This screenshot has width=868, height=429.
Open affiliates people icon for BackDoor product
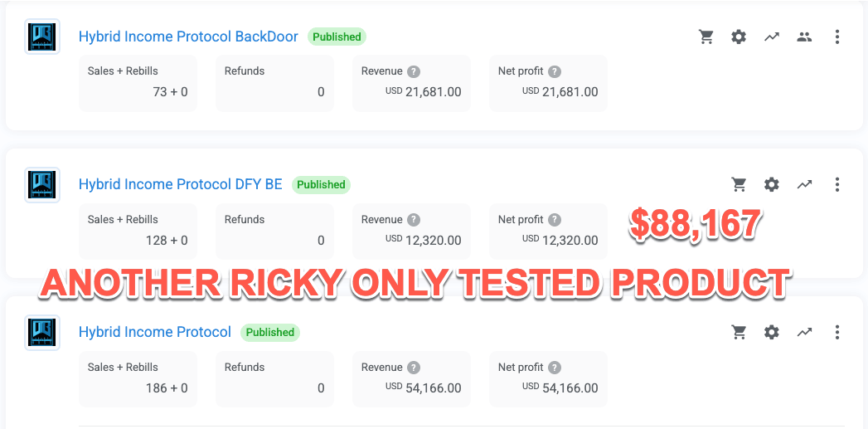point(804,37)
